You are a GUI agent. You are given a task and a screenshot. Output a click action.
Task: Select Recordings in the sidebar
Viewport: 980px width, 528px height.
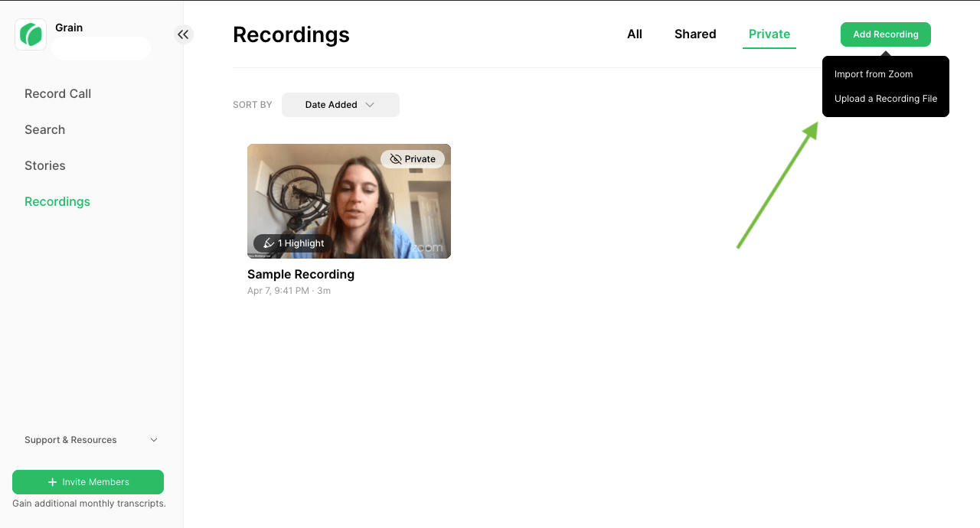point(57,201)
